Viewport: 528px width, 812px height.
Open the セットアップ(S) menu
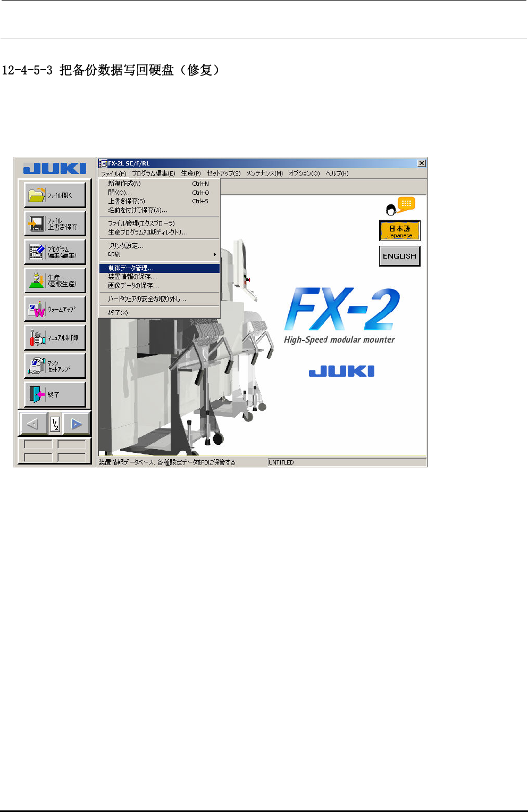224,173
